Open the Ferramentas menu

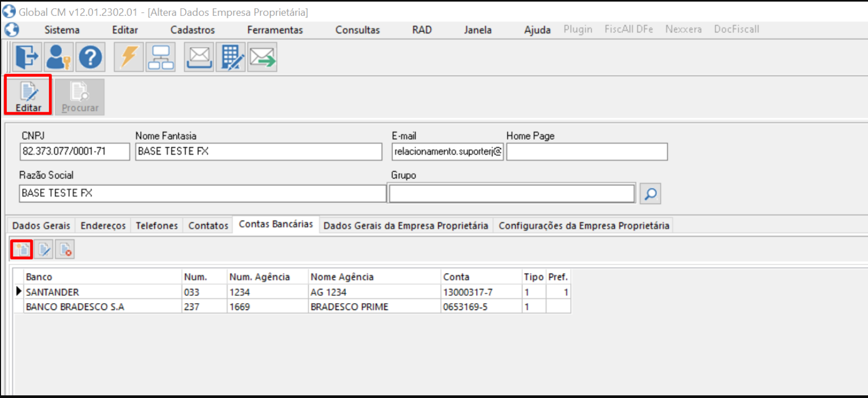pyautogui.click(x=275, y=30)
